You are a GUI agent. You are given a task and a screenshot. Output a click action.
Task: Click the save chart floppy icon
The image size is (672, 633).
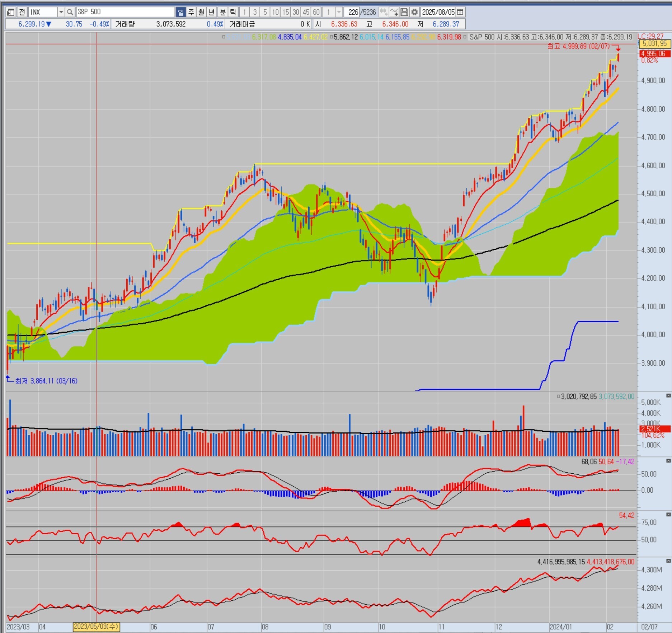(x=404, y=12)
